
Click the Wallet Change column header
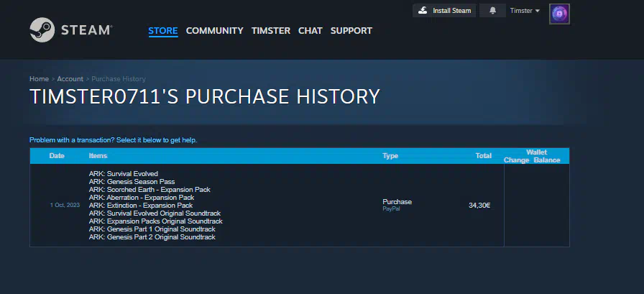[x=516, y=160]
